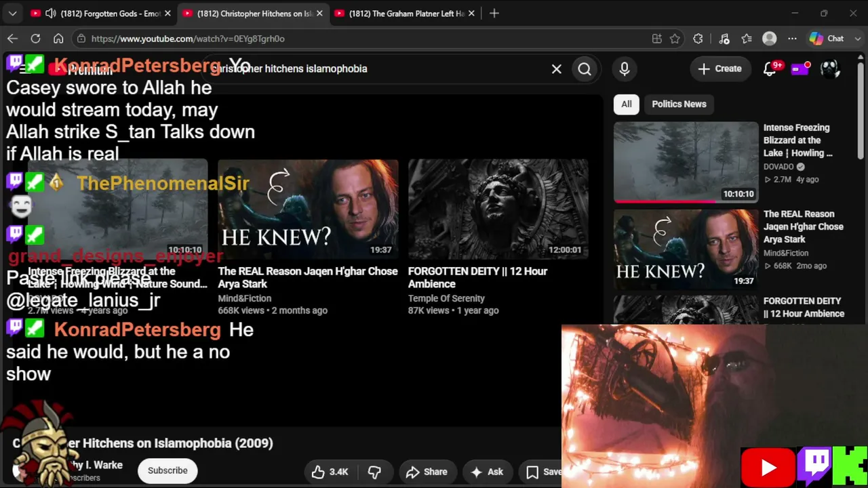Image resolution: width=868 pixels, height=488 pixels.
Task: Search with your voice microphone
Action: pyautogui.click(x=625, y=68)
